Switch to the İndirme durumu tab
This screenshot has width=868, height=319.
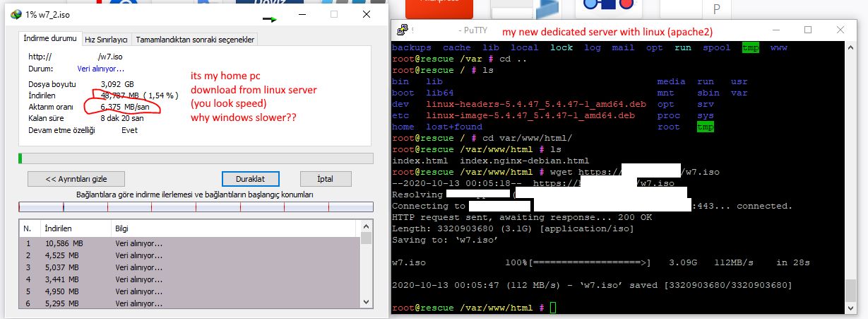(x=50, y=38)
